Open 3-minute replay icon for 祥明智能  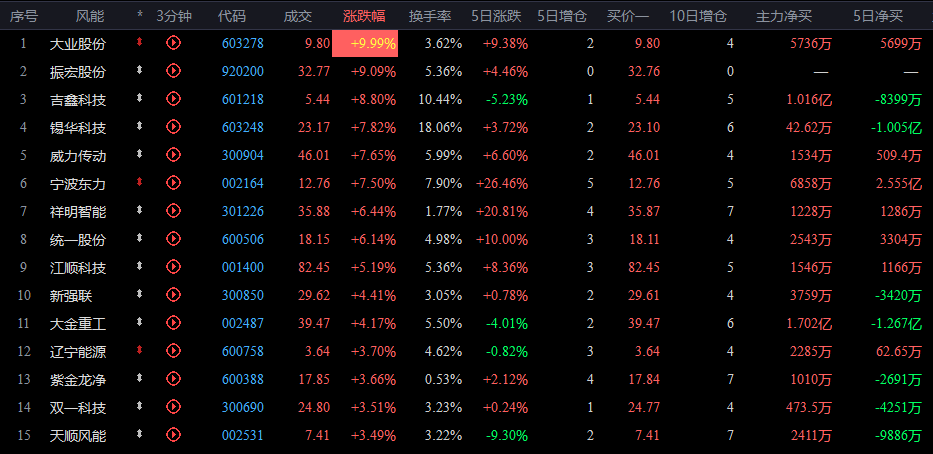(x=173, y=211)
